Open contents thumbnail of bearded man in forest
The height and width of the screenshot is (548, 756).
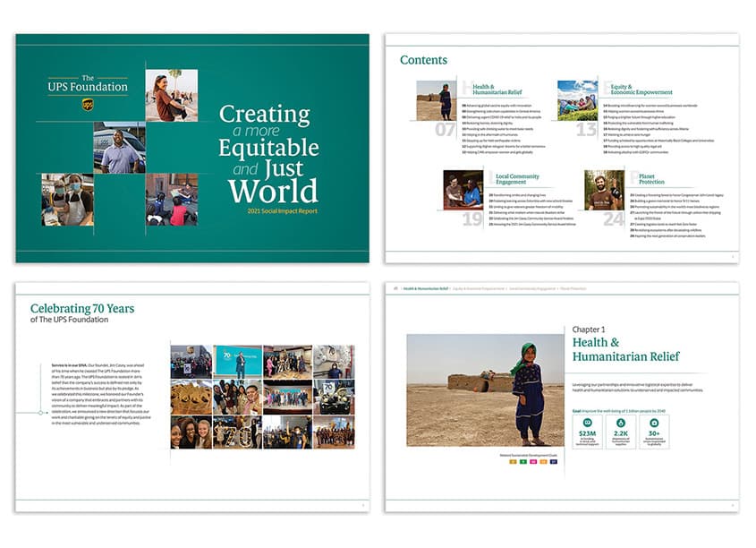click(x=605, y=190)
